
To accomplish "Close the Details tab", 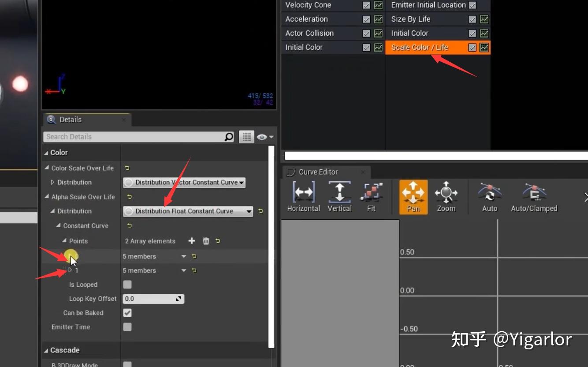I will click(124, 120).
